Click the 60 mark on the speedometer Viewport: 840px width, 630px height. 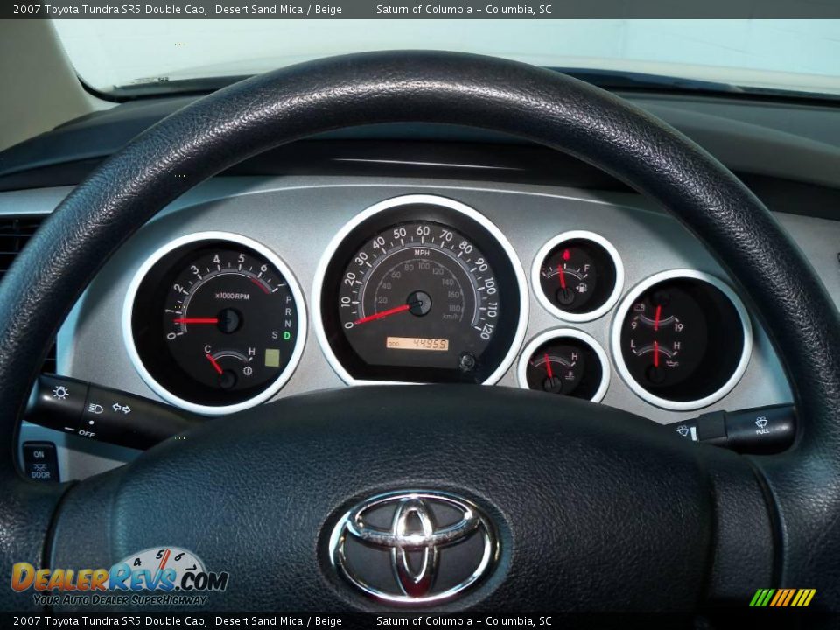[423, 231]
